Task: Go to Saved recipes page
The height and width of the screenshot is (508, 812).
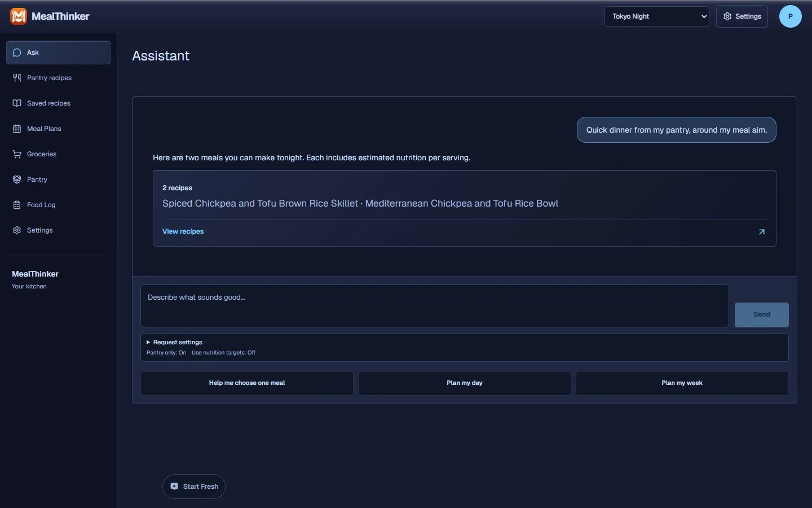Action: [x=58, y=103]
